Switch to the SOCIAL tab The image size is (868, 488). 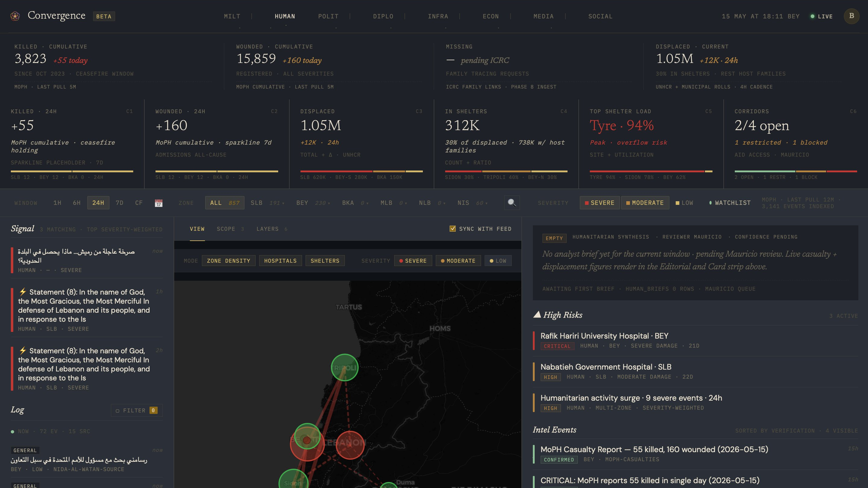600,16
